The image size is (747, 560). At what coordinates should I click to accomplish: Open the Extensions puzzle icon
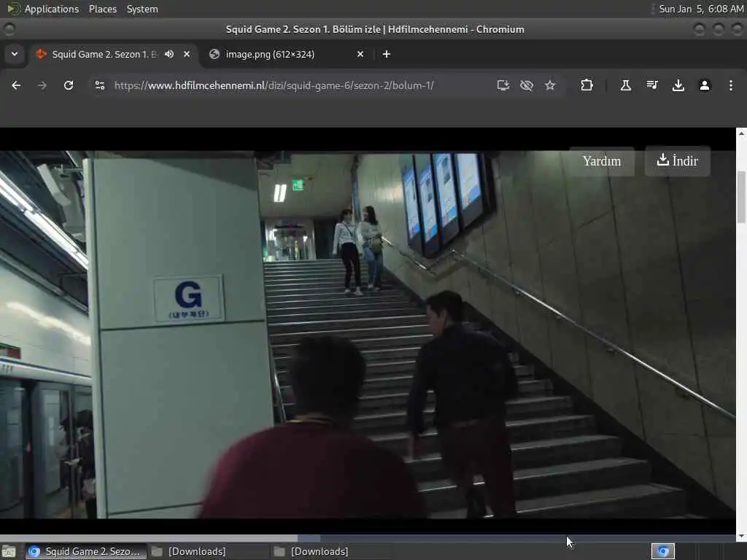tap(587, 85)
